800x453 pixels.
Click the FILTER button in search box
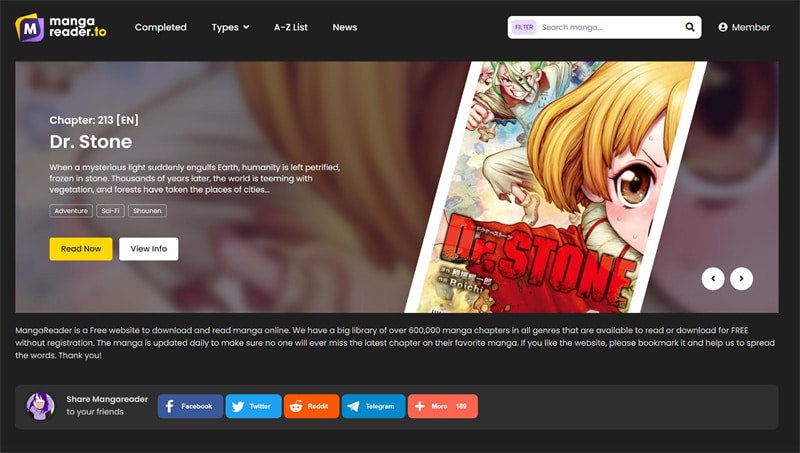click(x=524, y=28)
